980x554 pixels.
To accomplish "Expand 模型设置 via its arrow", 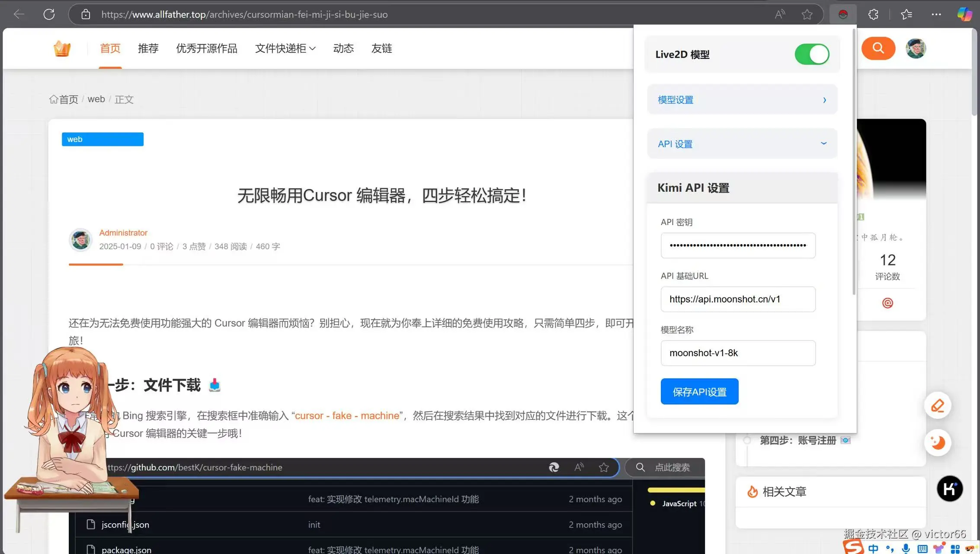I will (x=824, y=100).
